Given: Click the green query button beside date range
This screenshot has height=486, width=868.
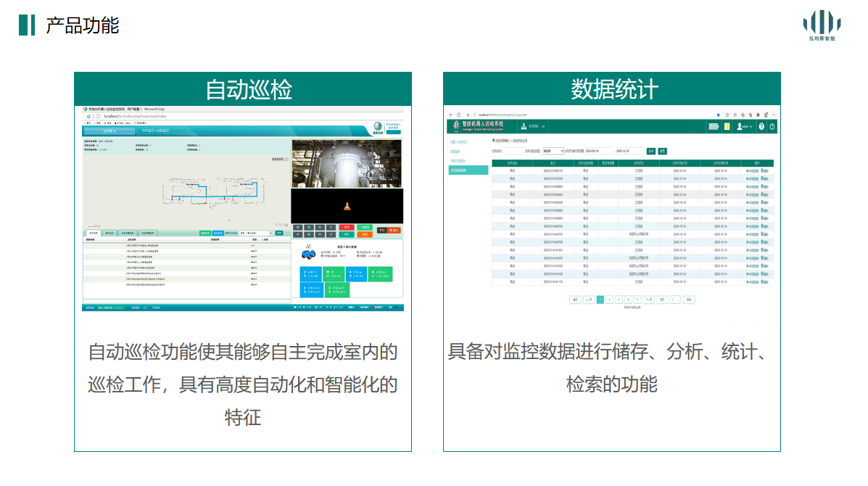Looking at the screenshot, I should (x=650, y=151).
